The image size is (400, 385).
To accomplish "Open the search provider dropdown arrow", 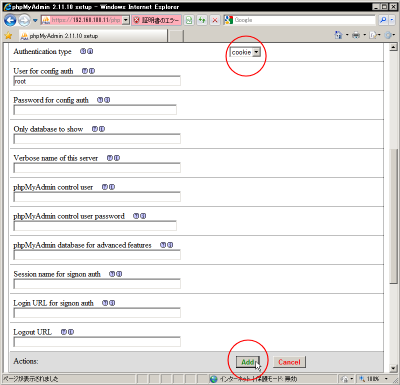I will click(392, 20).
